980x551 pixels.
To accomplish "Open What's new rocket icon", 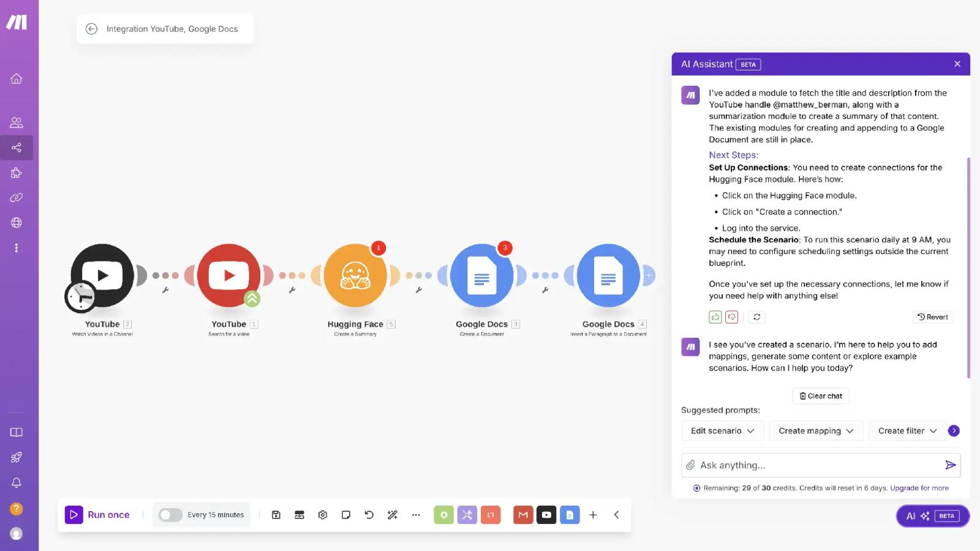I will coord(17,457).
